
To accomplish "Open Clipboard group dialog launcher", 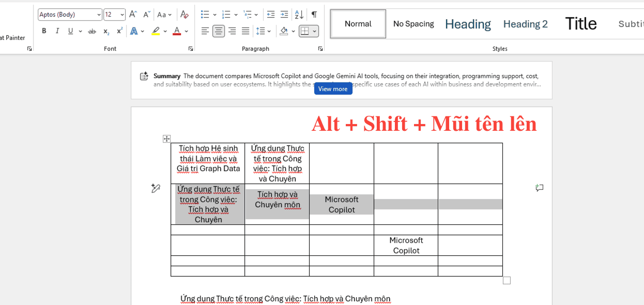I will [x=29, y=49].
